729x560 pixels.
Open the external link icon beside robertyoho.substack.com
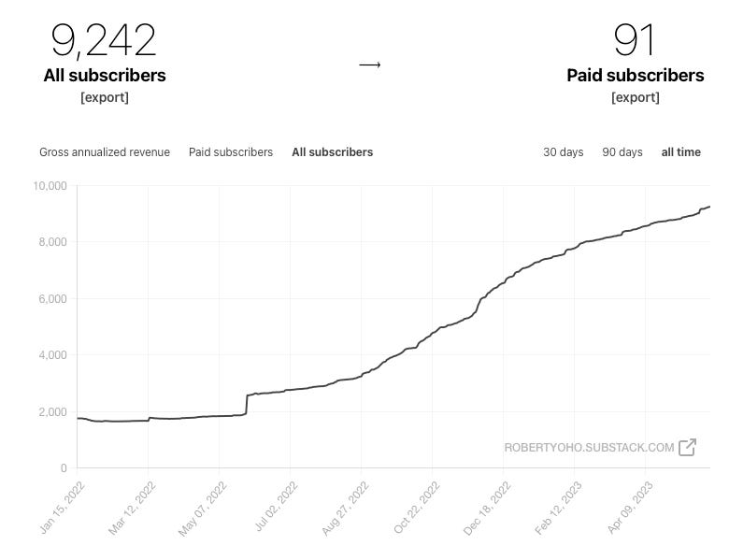tap(687, 448)
